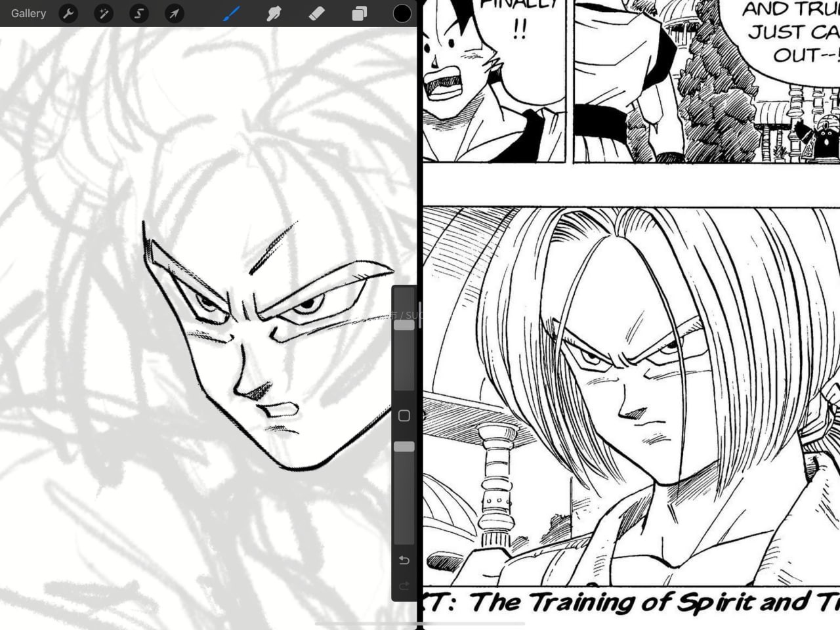The width and height of the screenshot is (840, 630).
Task: Switch to the Smudge tool
Action: 274,13
